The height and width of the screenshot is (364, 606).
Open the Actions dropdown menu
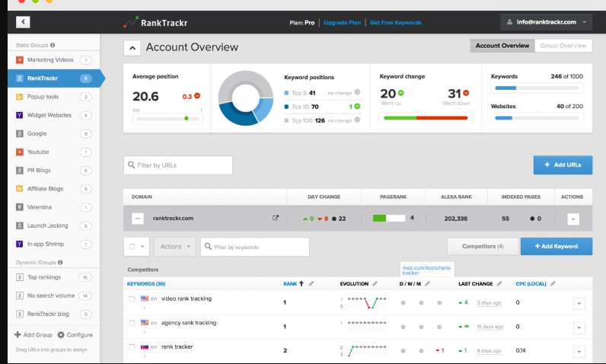click(174, 247)
